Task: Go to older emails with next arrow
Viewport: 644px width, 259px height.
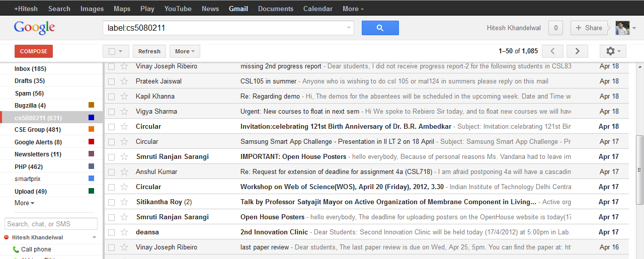Action: tap(577, 51)
